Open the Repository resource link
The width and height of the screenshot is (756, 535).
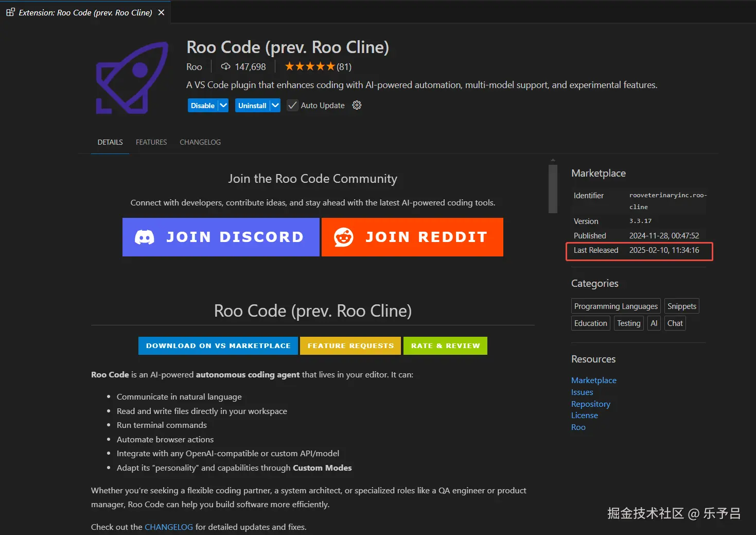(591, 404)
